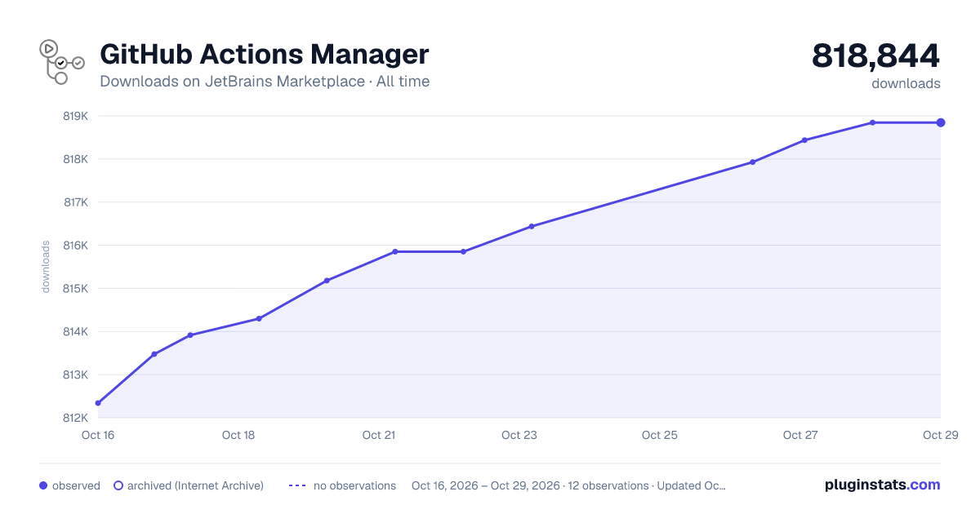The image size is (980, 514).
Task: Click the 'Downloads on JetBrains Marketplace · All time' subtitle
Action: coord(265,82)
